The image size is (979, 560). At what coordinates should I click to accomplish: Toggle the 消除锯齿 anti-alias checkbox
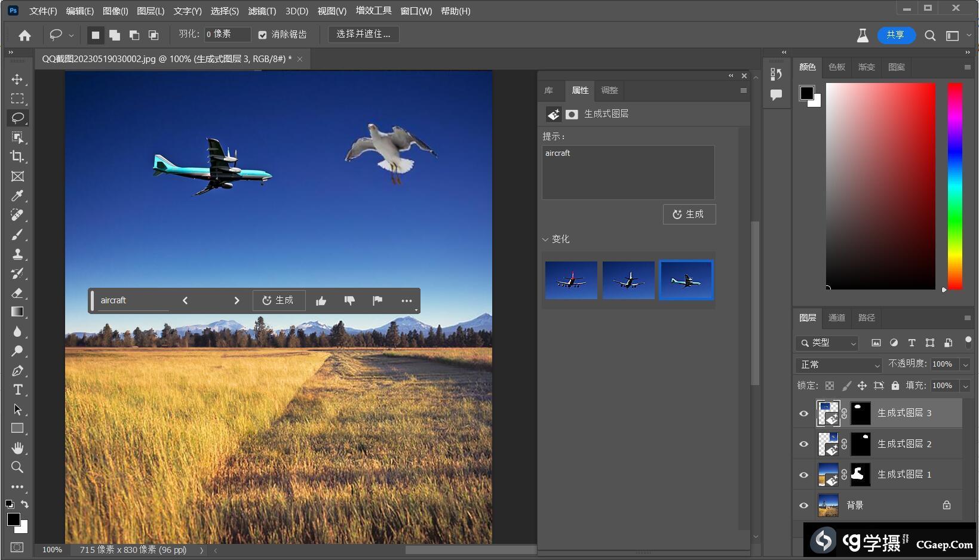click(262, 35)
